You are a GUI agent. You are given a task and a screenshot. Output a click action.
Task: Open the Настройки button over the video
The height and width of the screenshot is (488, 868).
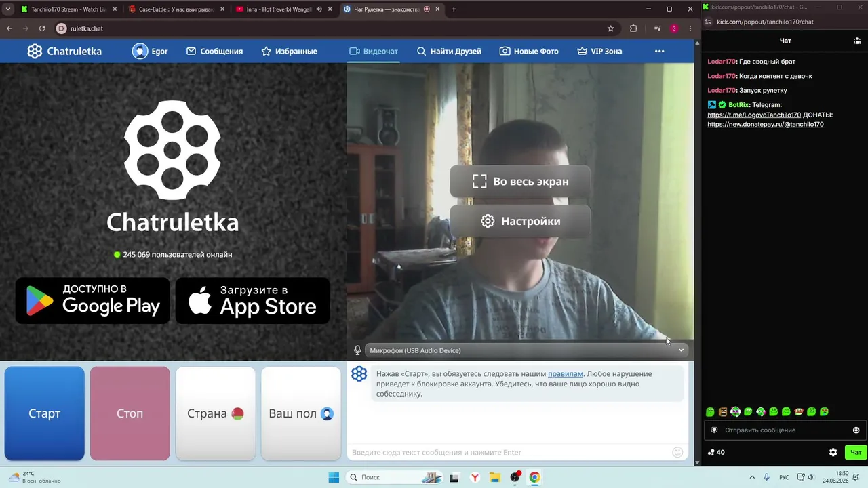pos(520,221)
